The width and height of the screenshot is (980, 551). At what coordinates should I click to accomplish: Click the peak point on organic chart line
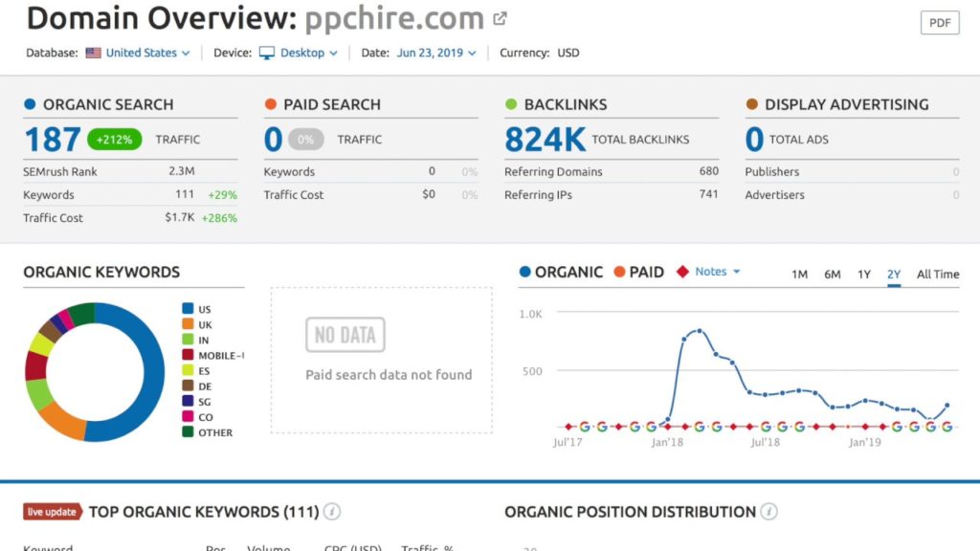[x=700, y=331]
